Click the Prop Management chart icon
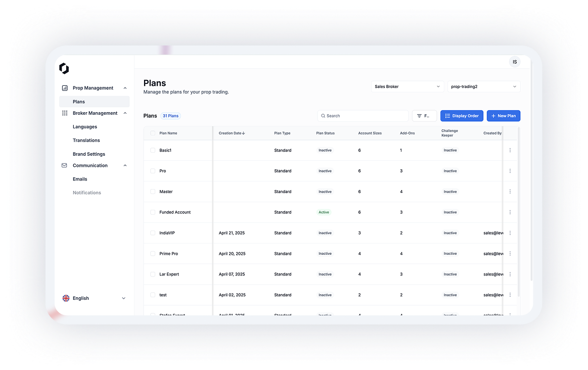The image size is (588, 370). tap(65, 88)
